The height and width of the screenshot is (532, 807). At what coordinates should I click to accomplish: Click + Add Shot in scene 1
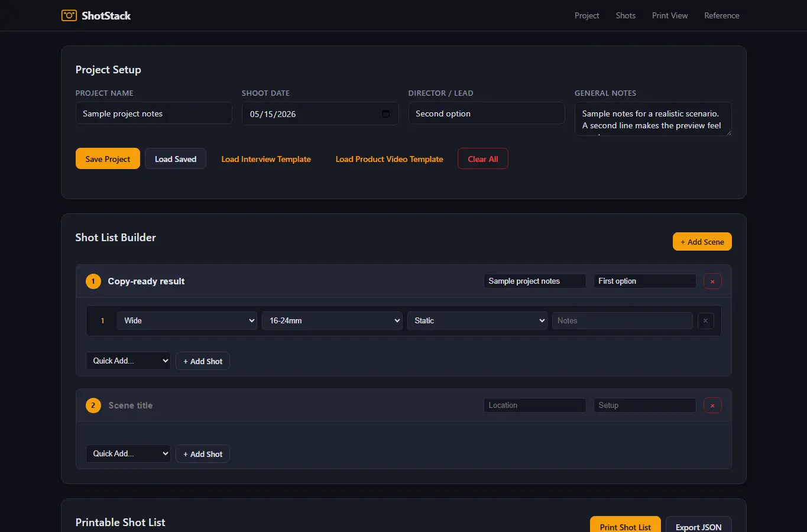[203, 361]
